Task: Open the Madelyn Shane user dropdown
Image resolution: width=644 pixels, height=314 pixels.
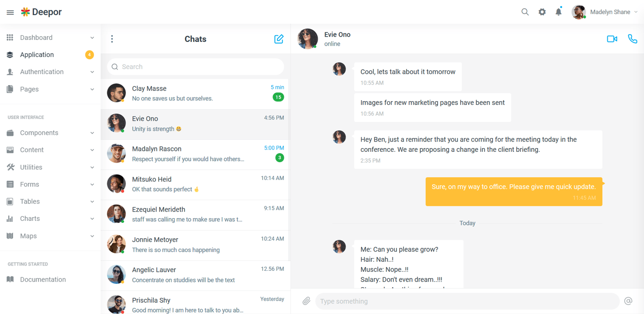Action: (605, 12)
